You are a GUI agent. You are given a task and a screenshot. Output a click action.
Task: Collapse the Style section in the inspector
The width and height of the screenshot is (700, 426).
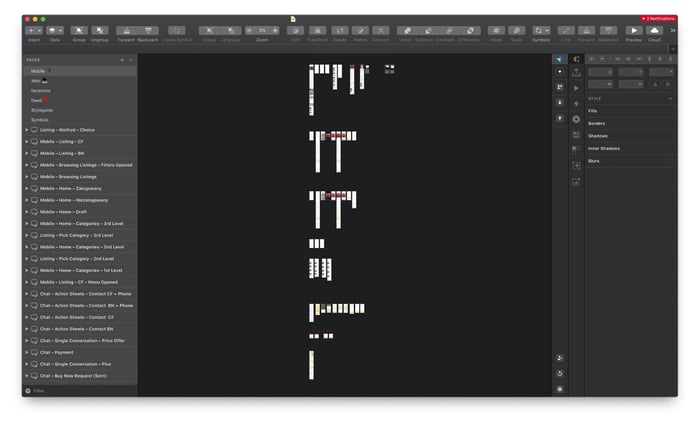click(x=670, y=98)
